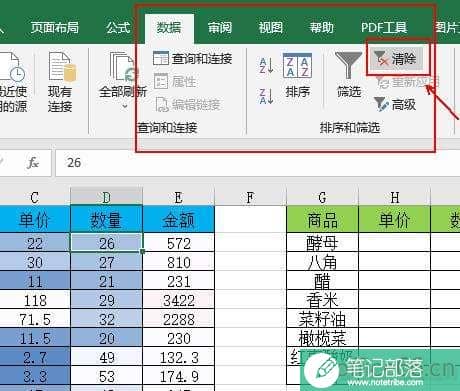The height and width of the screenshot is (391, 460).
Task: Select cell with value 71.5
Action: [x=35, y=319]
